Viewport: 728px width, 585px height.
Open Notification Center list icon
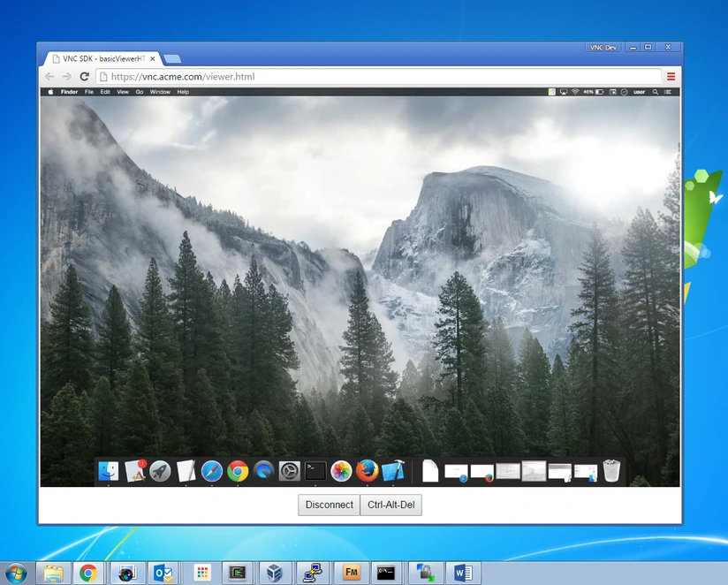pyautogui.click(x=668, y=92)
